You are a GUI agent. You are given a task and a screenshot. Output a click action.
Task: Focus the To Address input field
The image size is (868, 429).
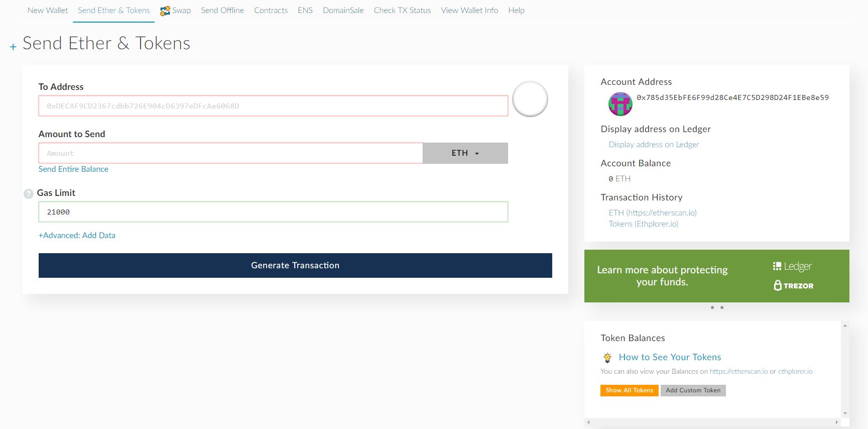click(273, 106)
